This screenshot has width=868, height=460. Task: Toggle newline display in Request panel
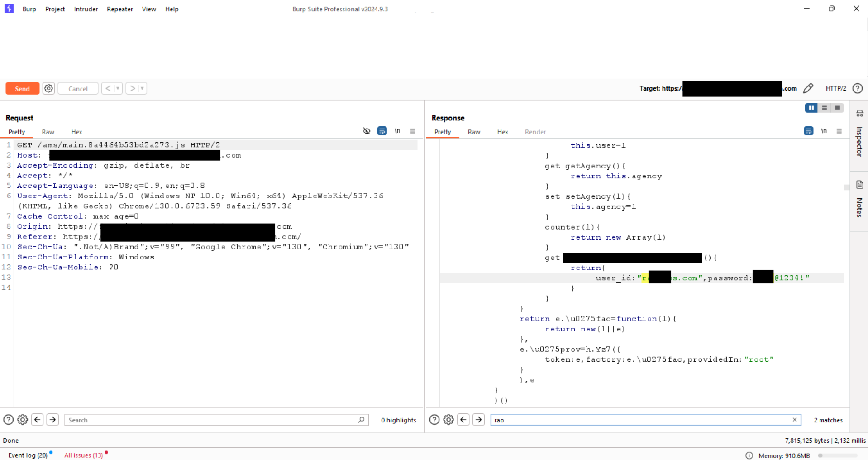click(397, 131)
